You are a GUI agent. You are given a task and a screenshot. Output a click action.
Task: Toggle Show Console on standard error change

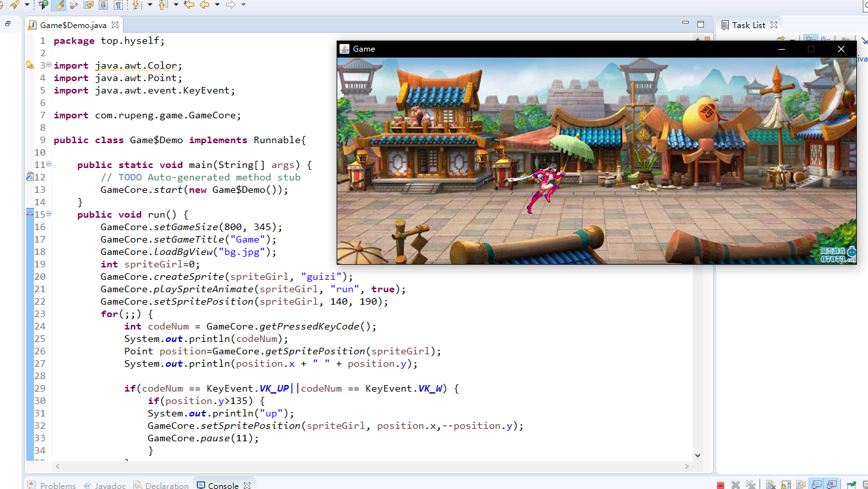(x=831, y=485)
